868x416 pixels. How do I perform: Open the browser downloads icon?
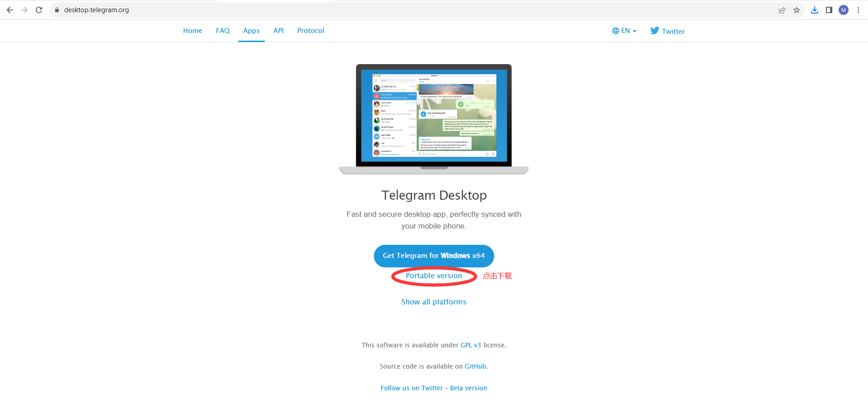pyautogui.click(x=815, y=10)
